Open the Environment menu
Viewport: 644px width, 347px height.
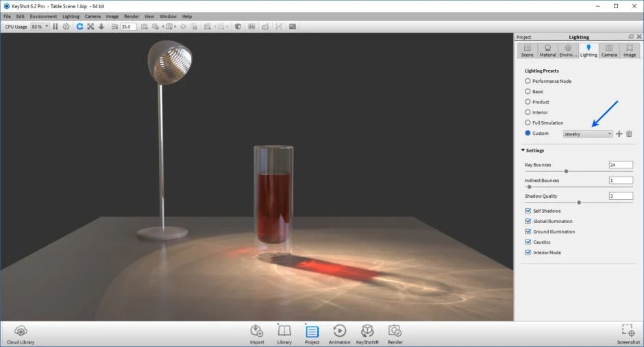(43, 16)
